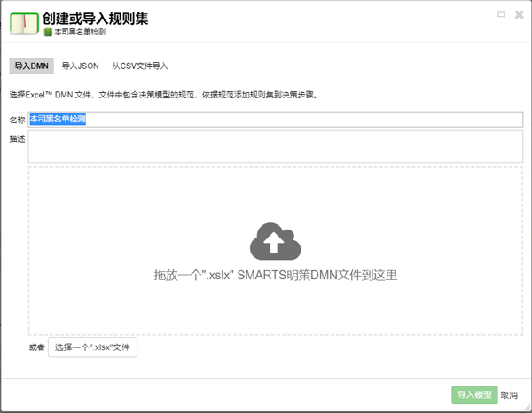Screen dimensions: 532x413
Task: Click the cloud upload icon
Action: [276, 240]
